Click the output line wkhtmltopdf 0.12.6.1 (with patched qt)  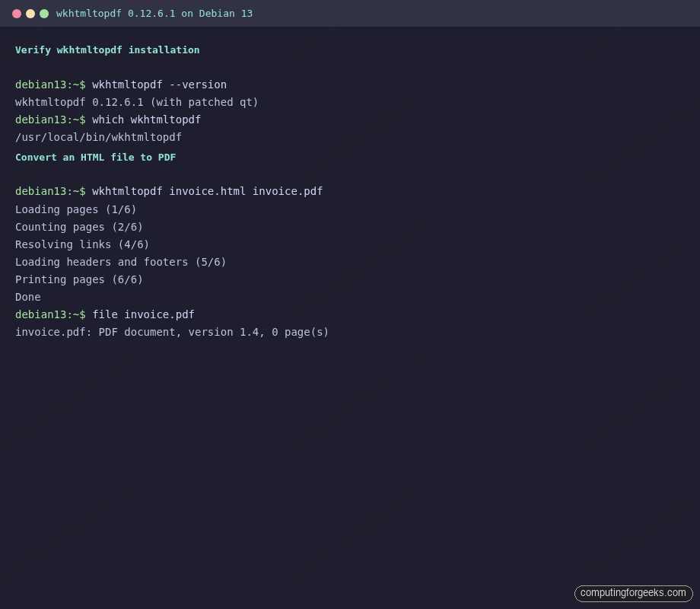(x=136, y=102)
